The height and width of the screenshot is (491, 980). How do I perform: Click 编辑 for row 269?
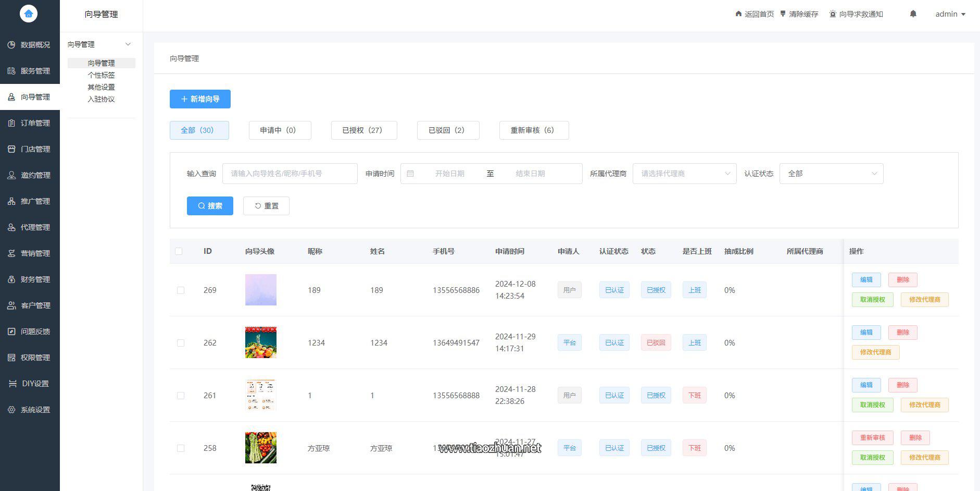(x=866, y=280)
